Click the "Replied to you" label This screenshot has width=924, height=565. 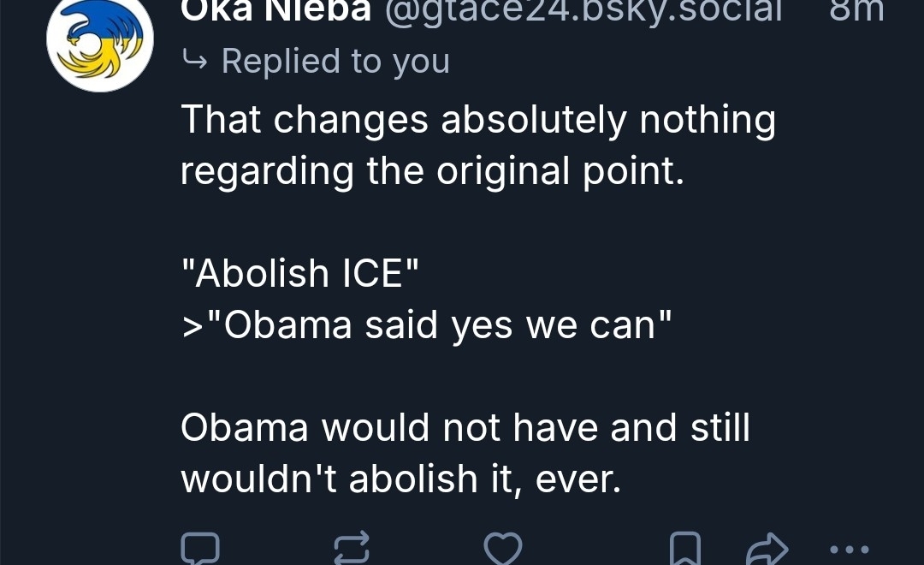pos(335,62)
